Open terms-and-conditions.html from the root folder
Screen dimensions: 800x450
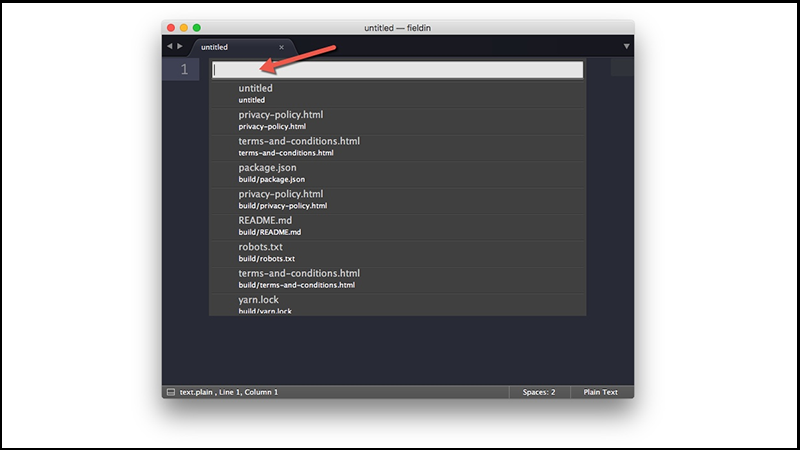click(397, 147)
